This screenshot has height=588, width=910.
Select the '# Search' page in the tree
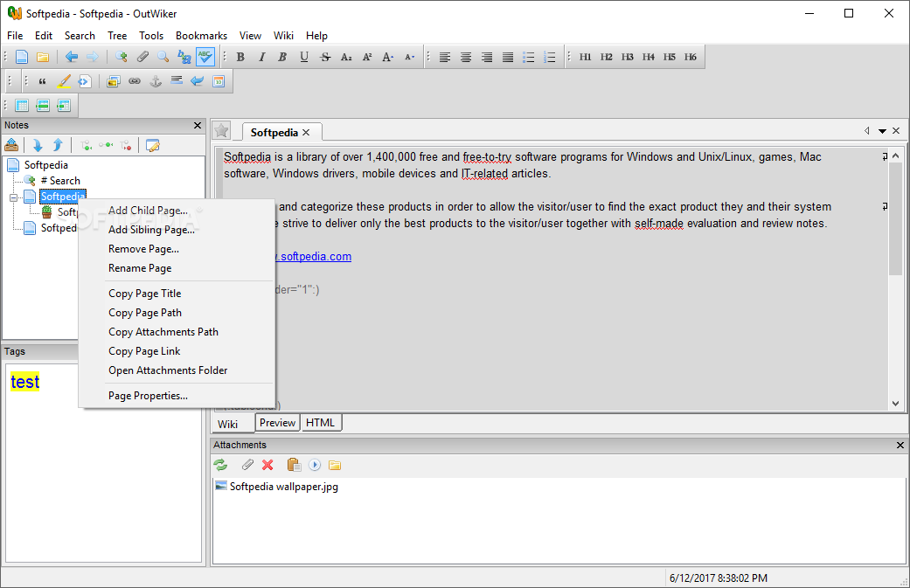coord(60,180)
